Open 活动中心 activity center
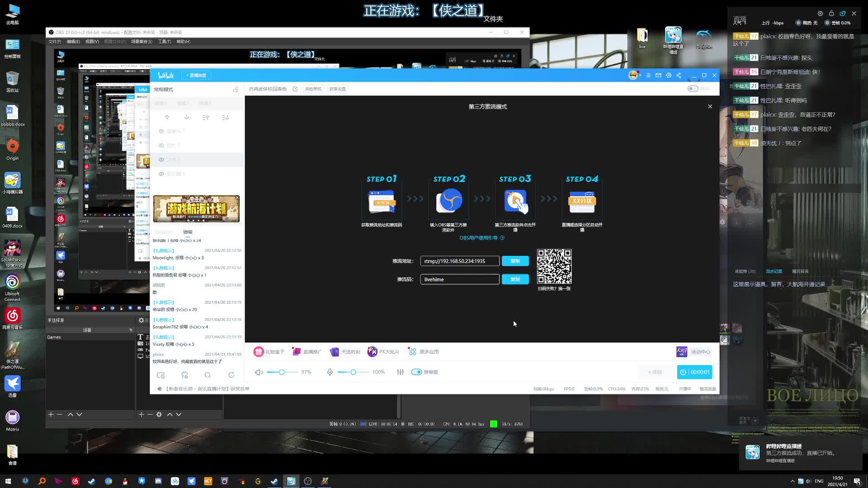 [x=693, y=352]
